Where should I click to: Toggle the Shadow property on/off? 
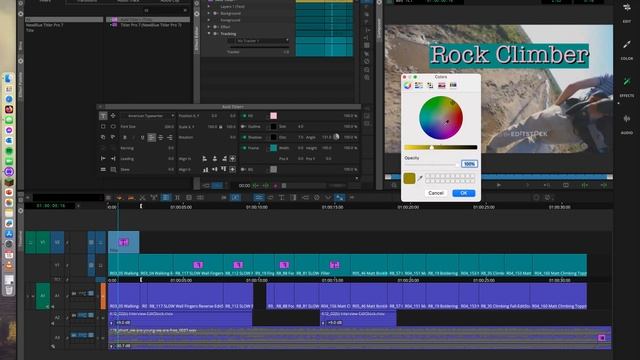(244, 137)
